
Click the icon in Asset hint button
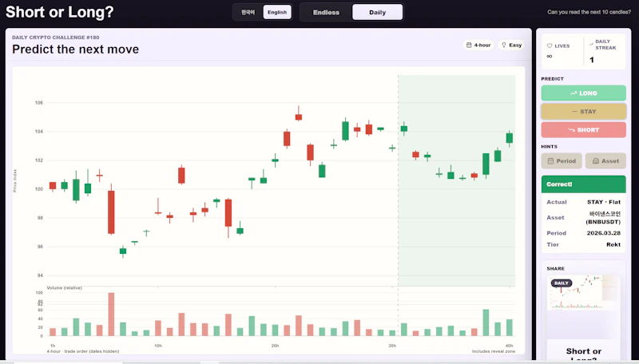pos(595,160)
